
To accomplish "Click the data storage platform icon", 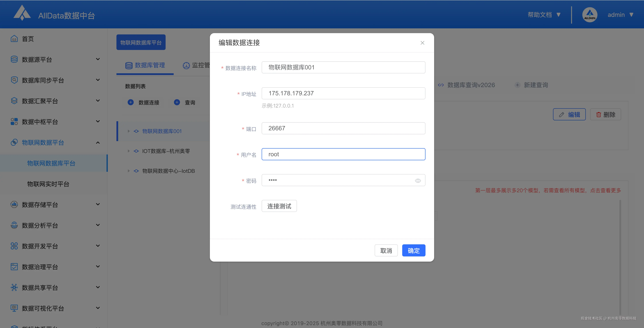I will [x=14, y=205].
